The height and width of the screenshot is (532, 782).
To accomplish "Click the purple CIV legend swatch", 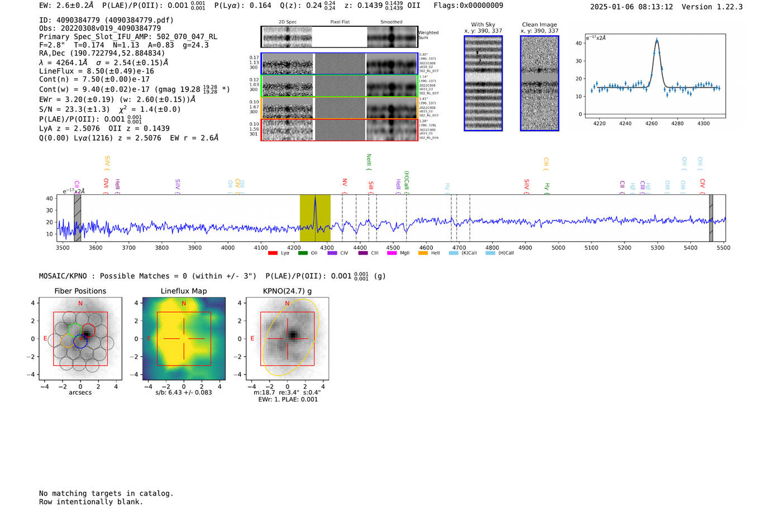I will (x=332, y=253).
